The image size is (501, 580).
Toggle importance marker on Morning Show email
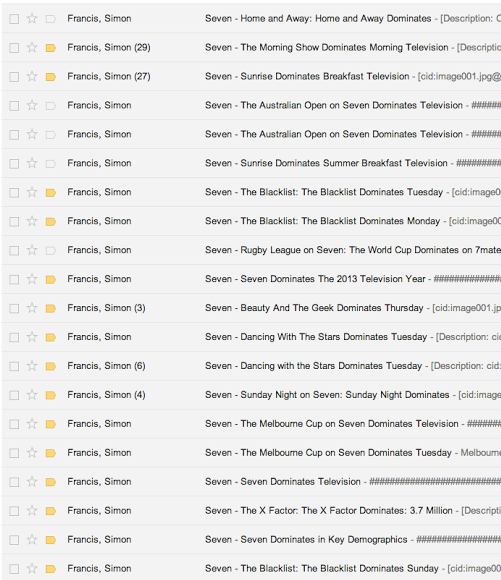coord(50,48)
